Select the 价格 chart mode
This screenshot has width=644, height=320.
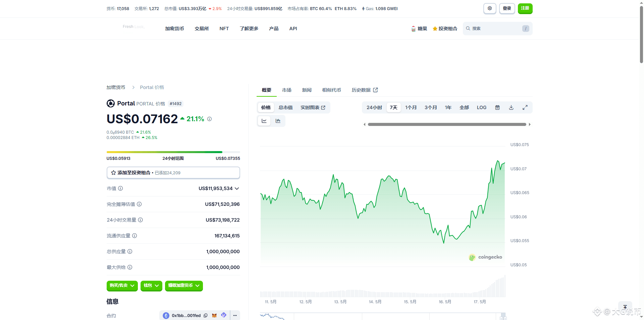266,107
